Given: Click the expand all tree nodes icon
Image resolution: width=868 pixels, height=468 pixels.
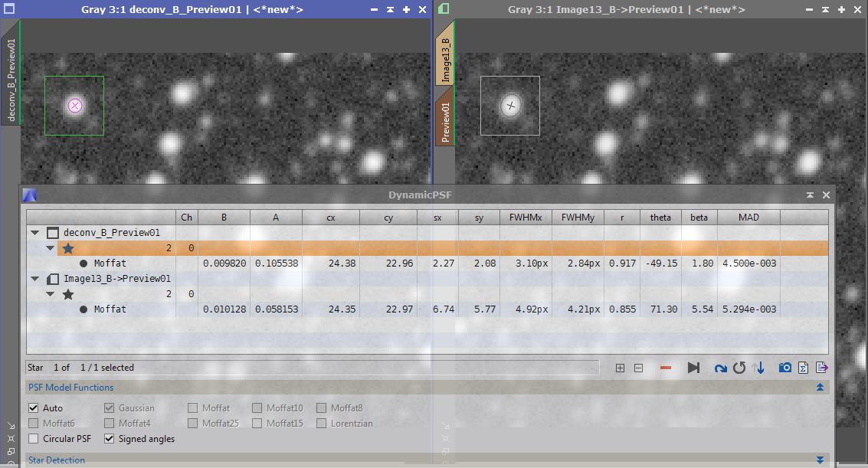Looking at the screenshot, I should (620, 368).
